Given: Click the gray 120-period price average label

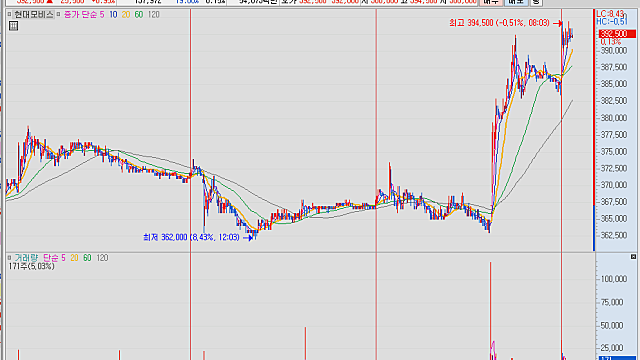Looking at the screenshot, I should (x=153, y=15).
